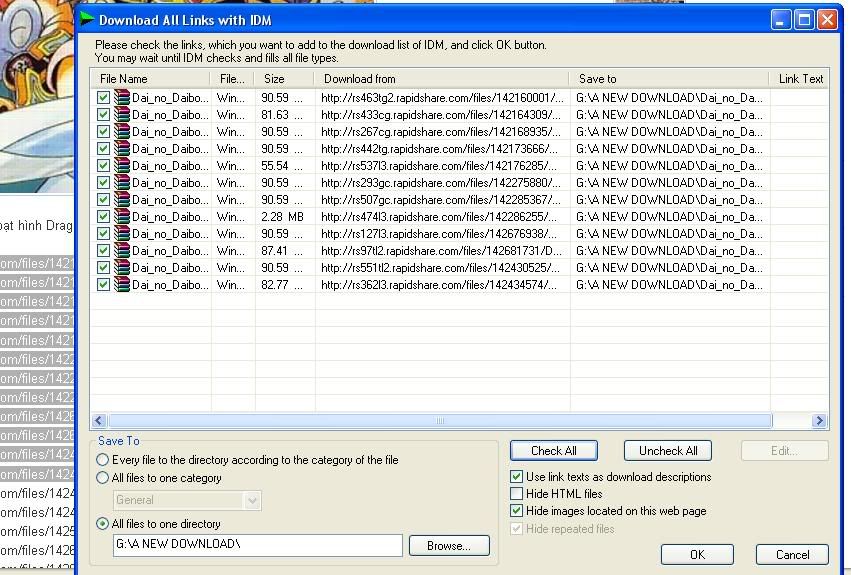Close the Download All Links dialog
The image size is (851, 575).
coord(827,20)
